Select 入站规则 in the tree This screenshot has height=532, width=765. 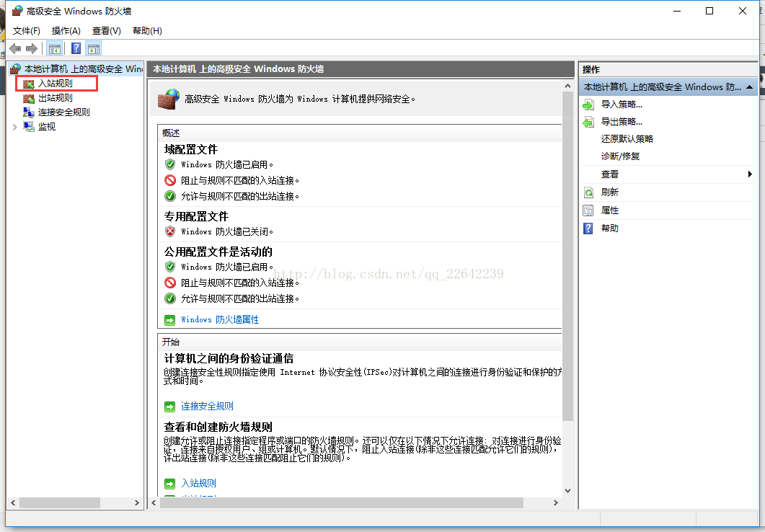coord(55,84)
